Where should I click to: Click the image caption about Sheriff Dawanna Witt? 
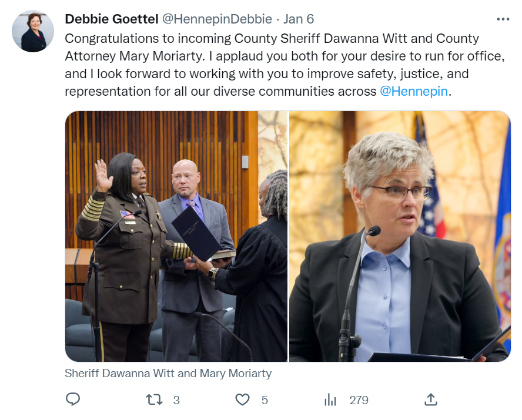click(168, 374)
